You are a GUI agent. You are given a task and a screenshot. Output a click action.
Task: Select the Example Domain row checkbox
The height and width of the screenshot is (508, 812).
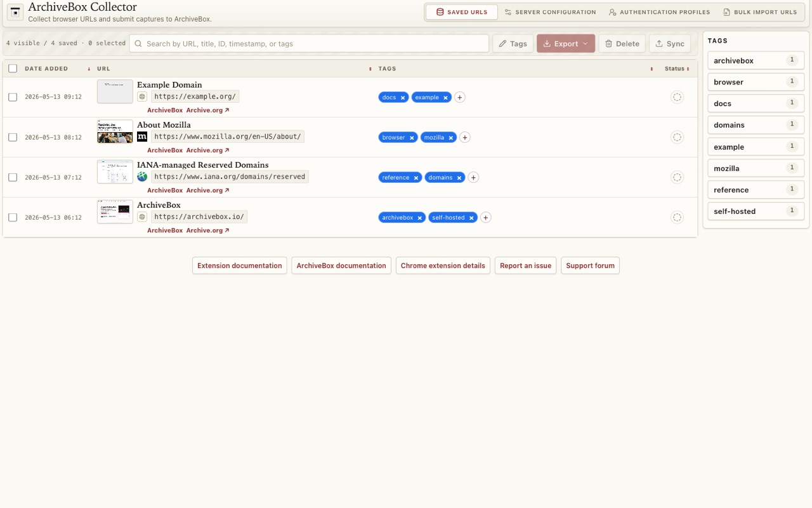coord(13,97)
